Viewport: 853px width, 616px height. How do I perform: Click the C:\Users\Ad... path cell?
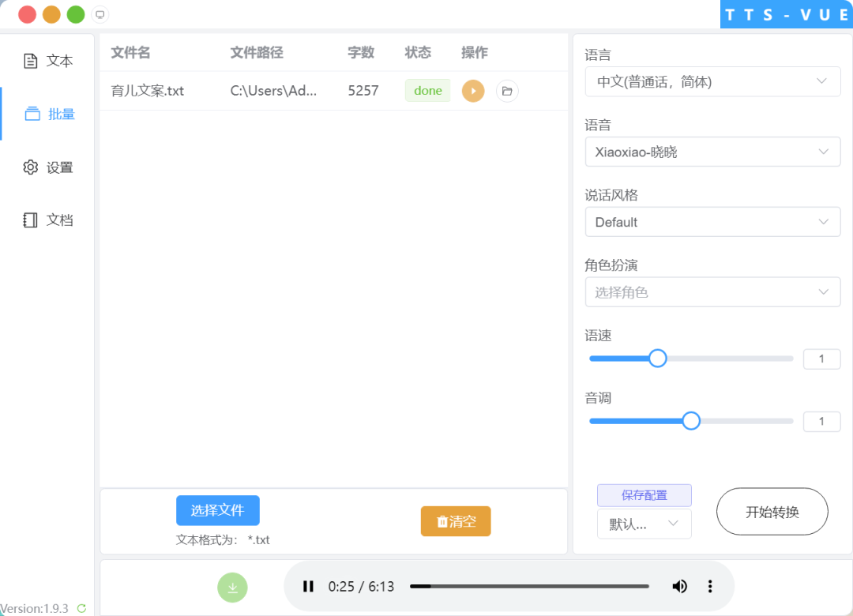coord(273,91)
